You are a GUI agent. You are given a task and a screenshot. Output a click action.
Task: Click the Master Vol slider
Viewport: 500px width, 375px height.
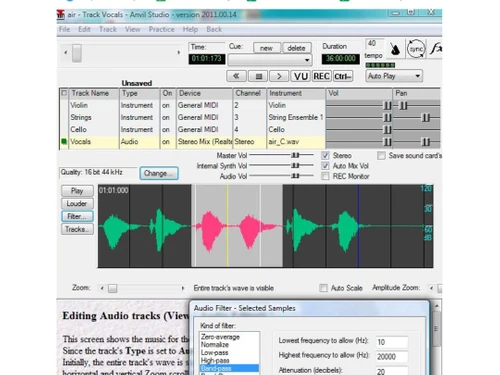[281, 155]
